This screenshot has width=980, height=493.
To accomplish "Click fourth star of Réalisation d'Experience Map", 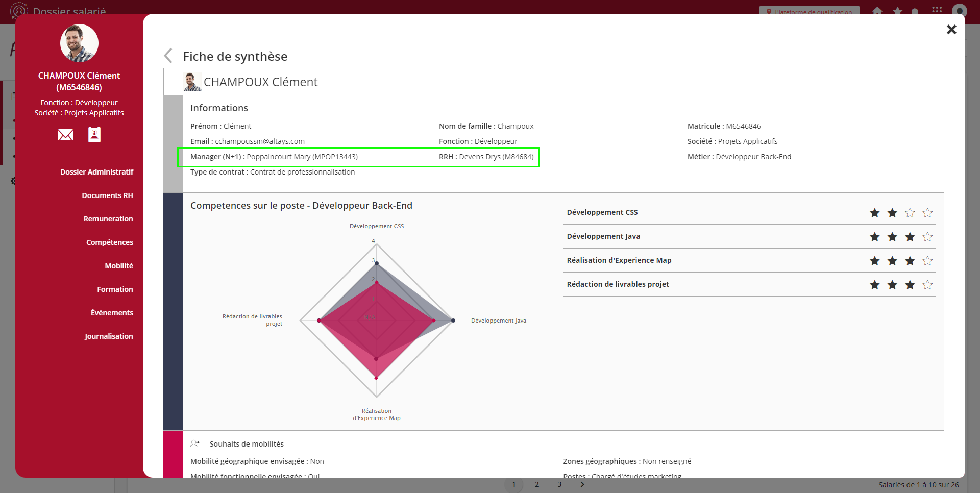I will 927,261.
